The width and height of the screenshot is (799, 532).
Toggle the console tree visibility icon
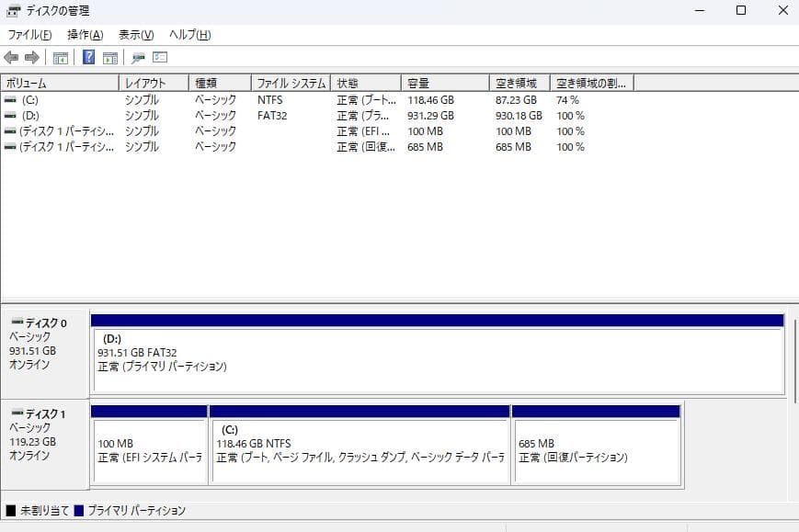(61, 57)
